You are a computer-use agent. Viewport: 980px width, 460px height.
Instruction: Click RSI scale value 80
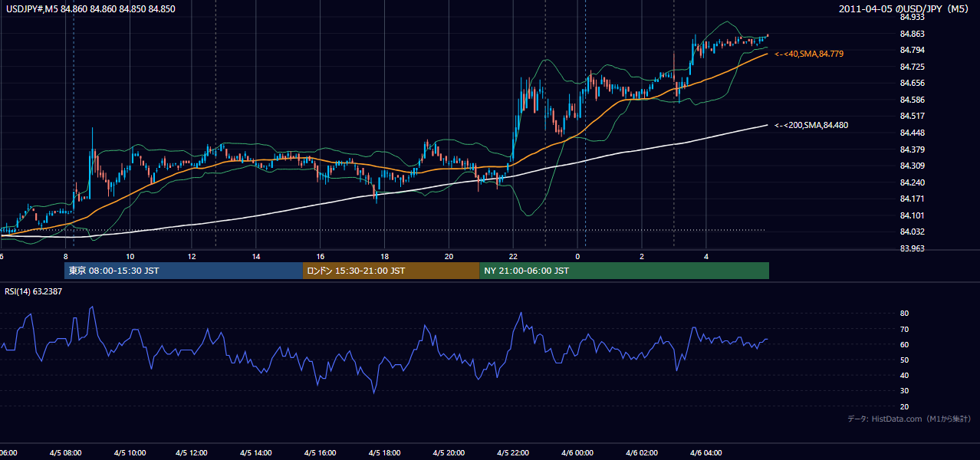904,314
